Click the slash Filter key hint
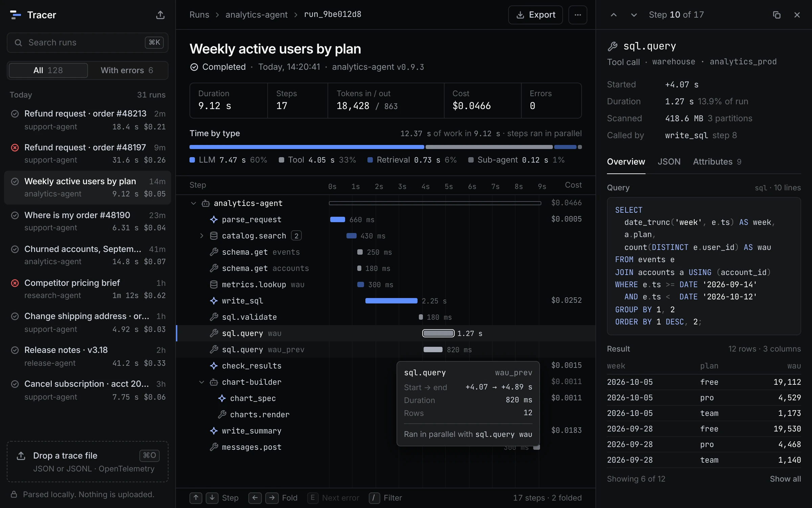Image resolution: width=812 pixels, height=508 pixels. pos(374,498)
